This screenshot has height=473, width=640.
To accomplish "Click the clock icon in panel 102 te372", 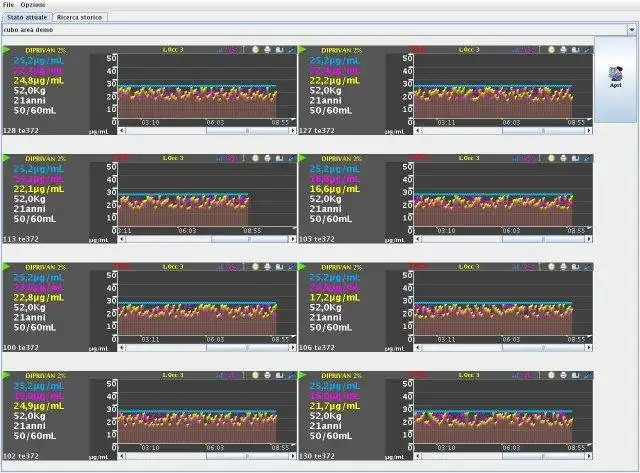I will tap(256, 375).
